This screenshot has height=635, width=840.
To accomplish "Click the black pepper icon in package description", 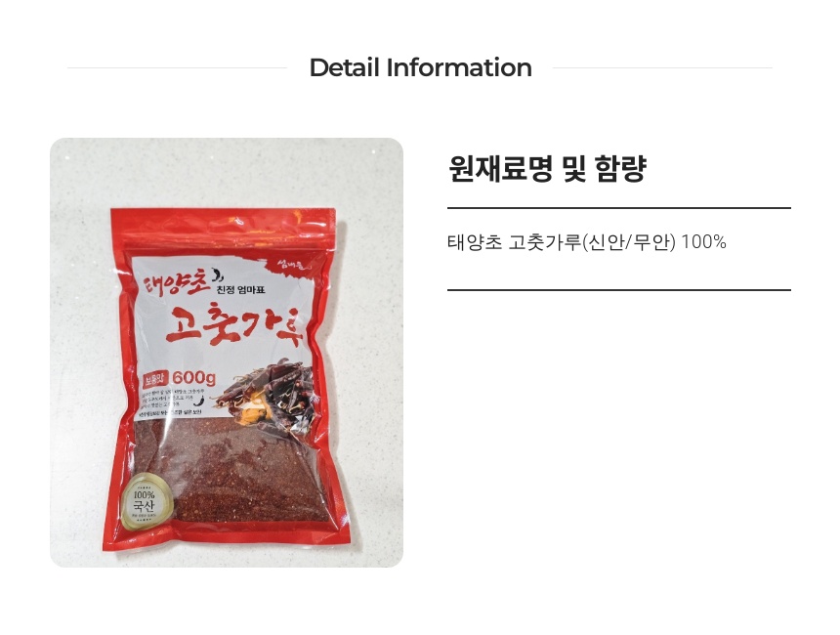I will pyautogui.click(x=198, y=401).
